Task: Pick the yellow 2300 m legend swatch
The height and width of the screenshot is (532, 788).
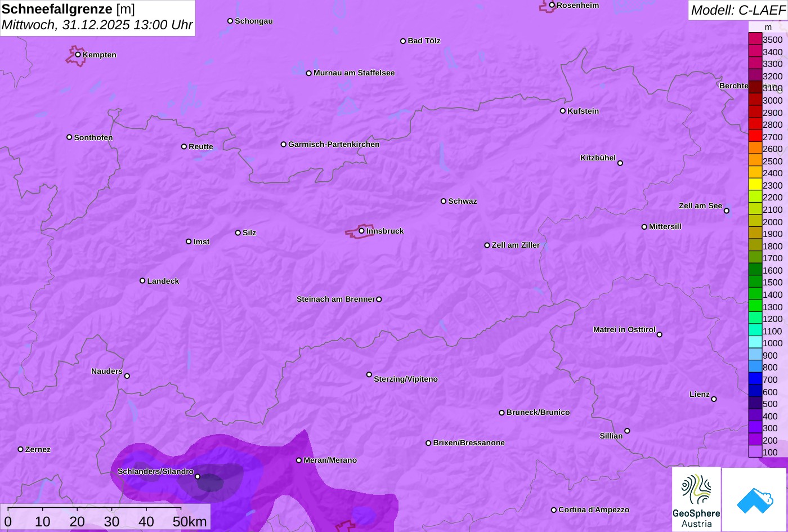Action: (x=755, y=185)
